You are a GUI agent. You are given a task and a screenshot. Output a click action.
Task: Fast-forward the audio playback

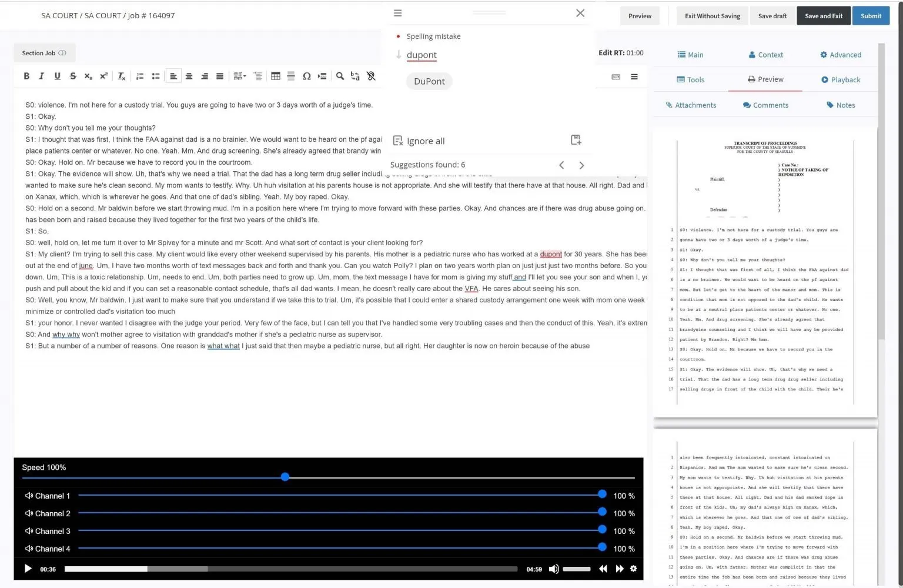(620, 569)
